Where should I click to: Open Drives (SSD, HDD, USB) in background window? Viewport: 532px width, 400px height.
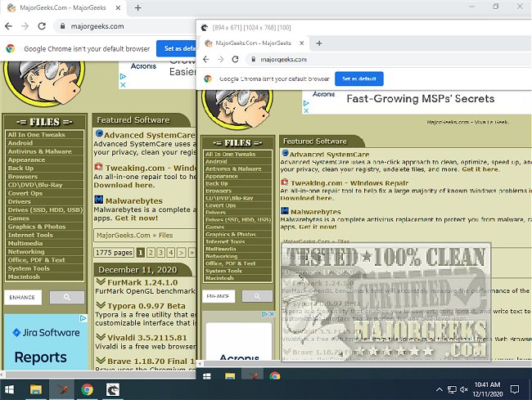44,210
